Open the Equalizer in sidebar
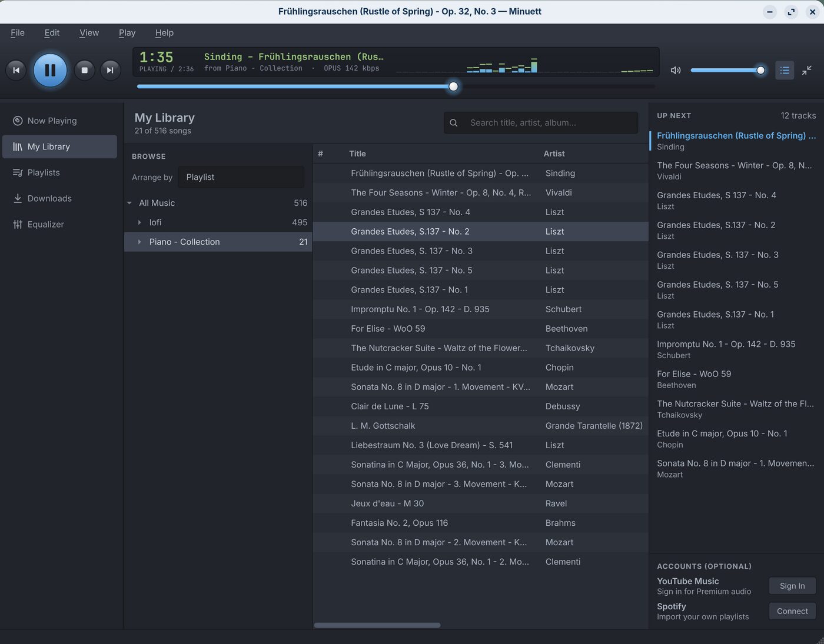 click(60, 224)
